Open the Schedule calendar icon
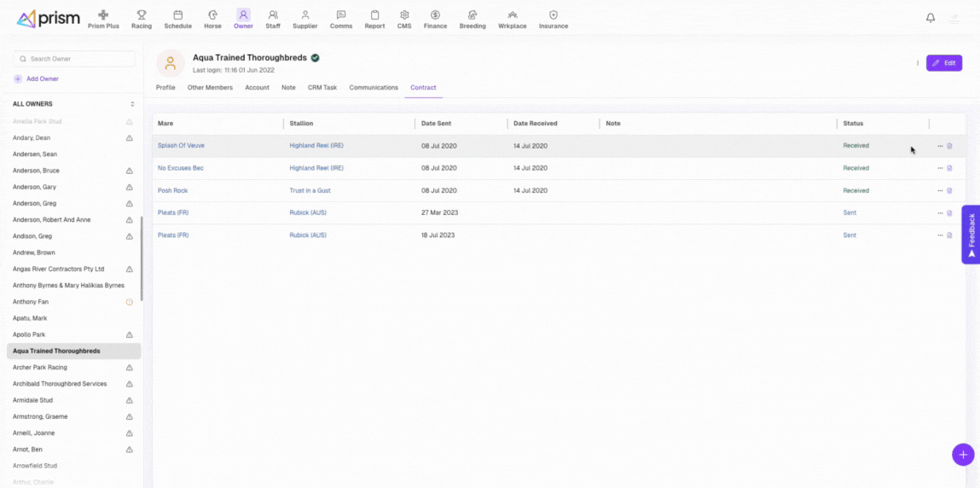 [x=178, y=15]
